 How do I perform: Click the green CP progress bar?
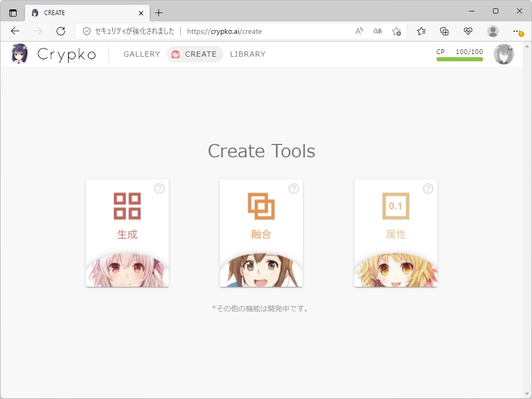tap(459, 60)
